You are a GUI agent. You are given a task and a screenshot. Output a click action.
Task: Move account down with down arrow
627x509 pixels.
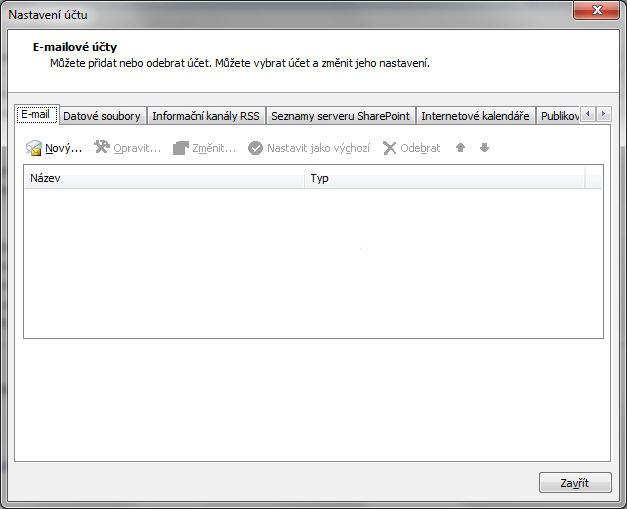click(x=484, y=148)
